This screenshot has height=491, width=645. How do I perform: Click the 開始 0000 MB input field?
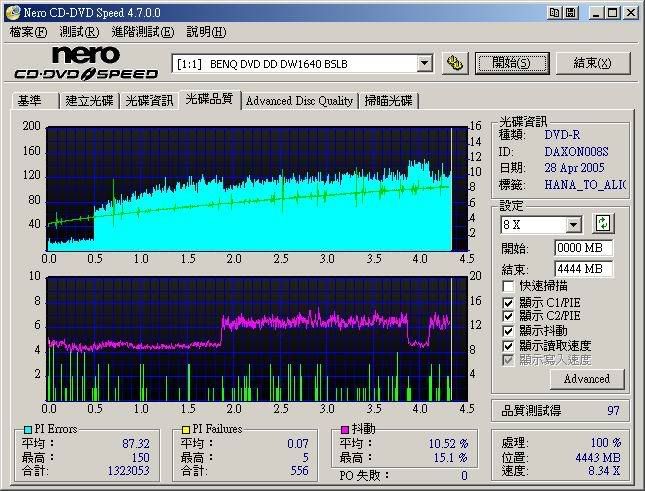click(583, 248)
